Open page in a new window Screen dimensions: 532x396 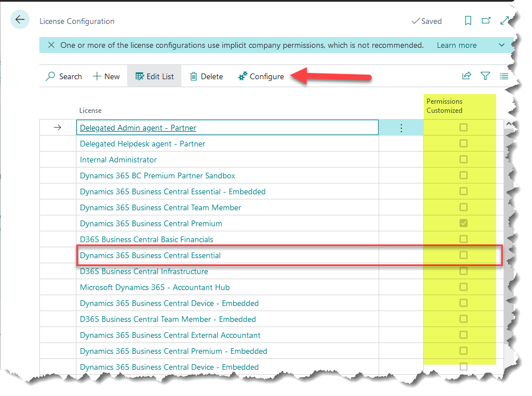click(486, 21)
